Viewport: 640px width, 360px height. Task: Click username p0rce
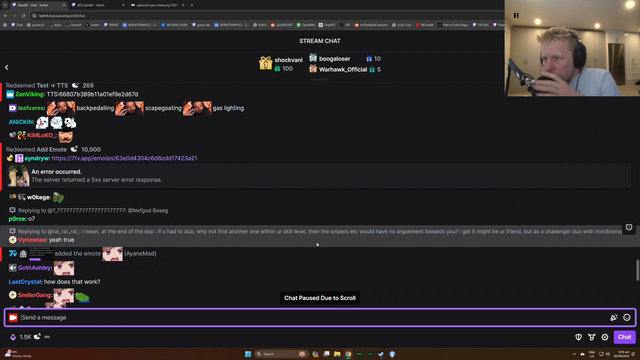tap(17, 219)
